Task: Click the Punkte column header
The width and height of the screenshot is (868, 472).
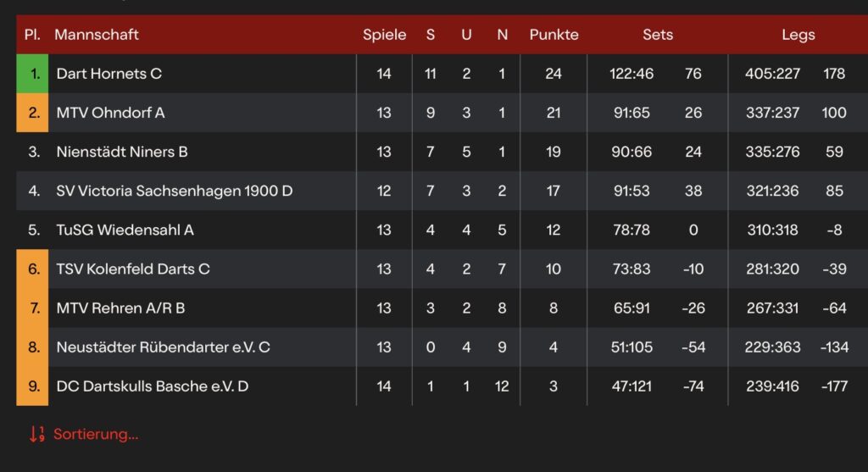Action: click(554, 35)
